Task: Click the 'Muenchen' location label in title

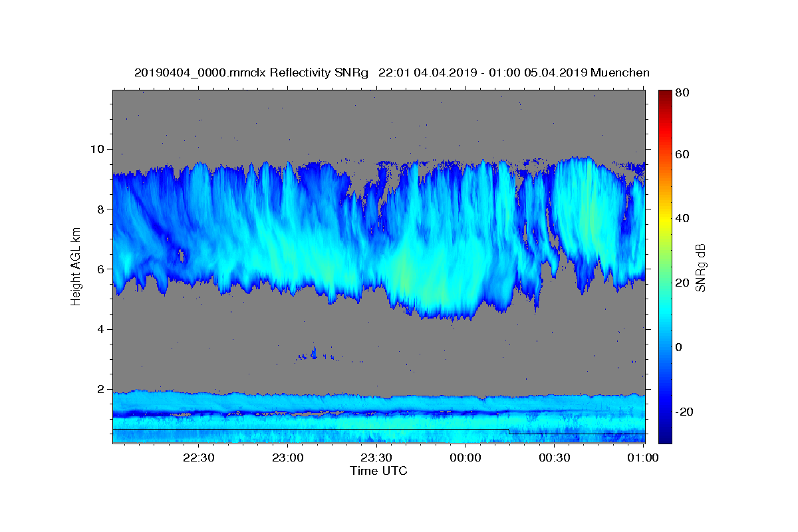Action: [620, 72]
